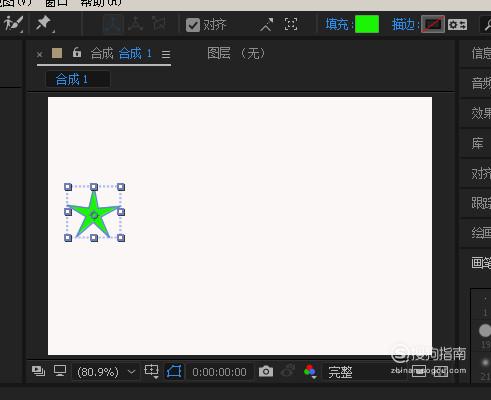491x400 pixels.
Task: Click the world axis mode icon
Action: pos(135,24)
